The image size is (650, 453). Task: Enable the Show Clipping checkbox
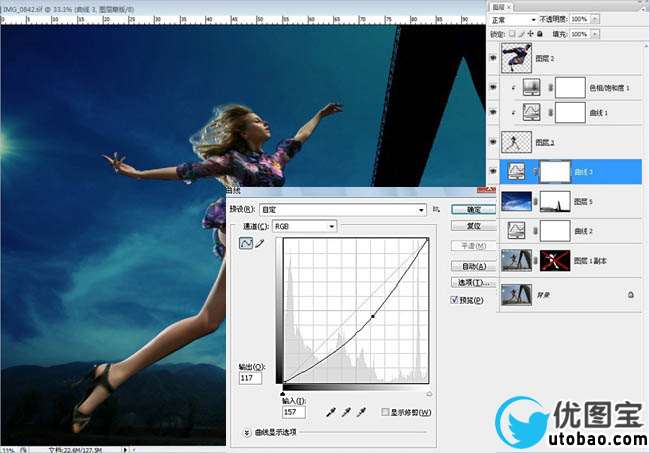point(386,412)
